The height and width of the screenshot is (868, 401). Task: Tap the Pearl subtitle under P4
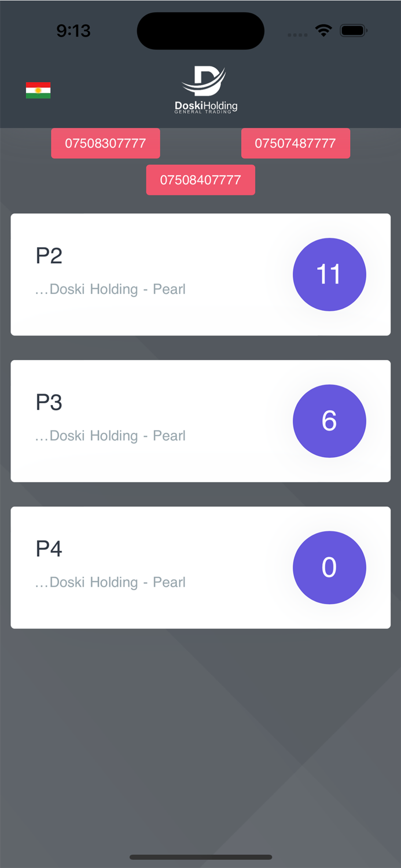tap(110, 582)
